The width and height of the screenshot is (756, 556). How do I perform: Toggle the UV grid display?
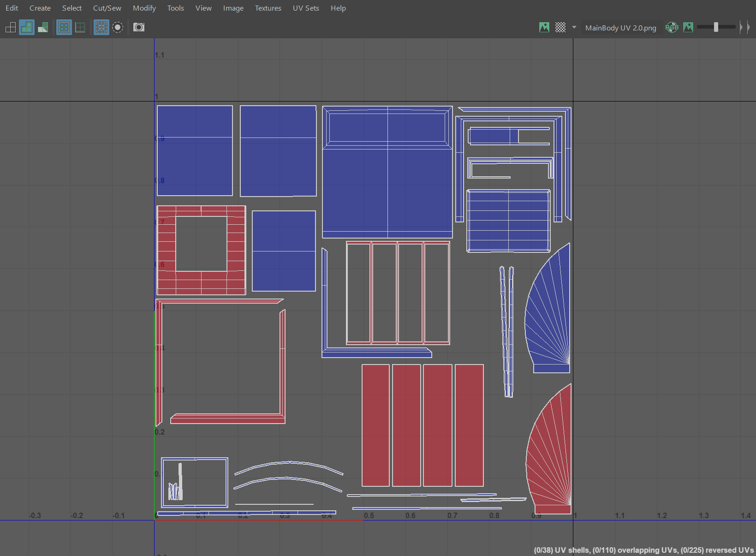pos(101,27)
